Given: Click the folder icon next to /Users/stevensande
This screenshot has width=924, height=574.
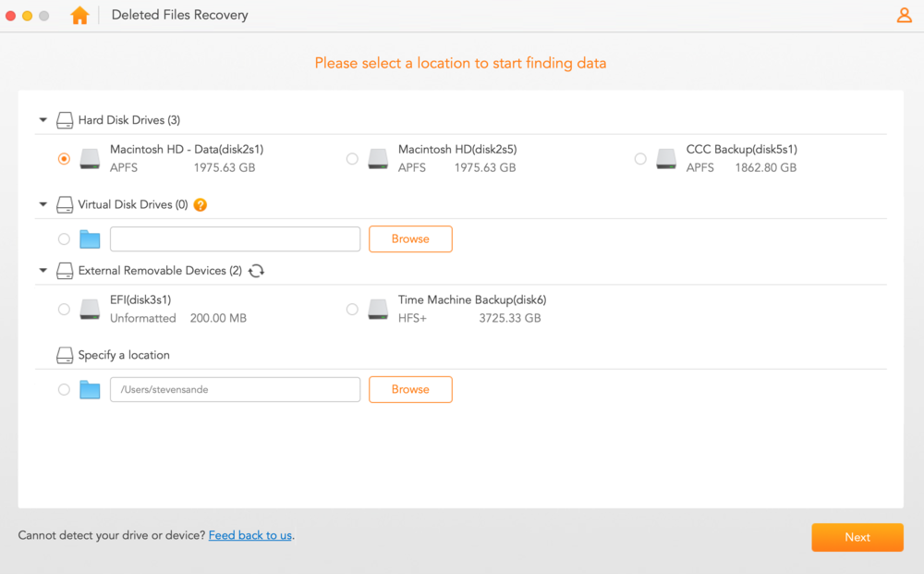Looking at the screenshot, I should pyautogui.click(x=90, y=389).
